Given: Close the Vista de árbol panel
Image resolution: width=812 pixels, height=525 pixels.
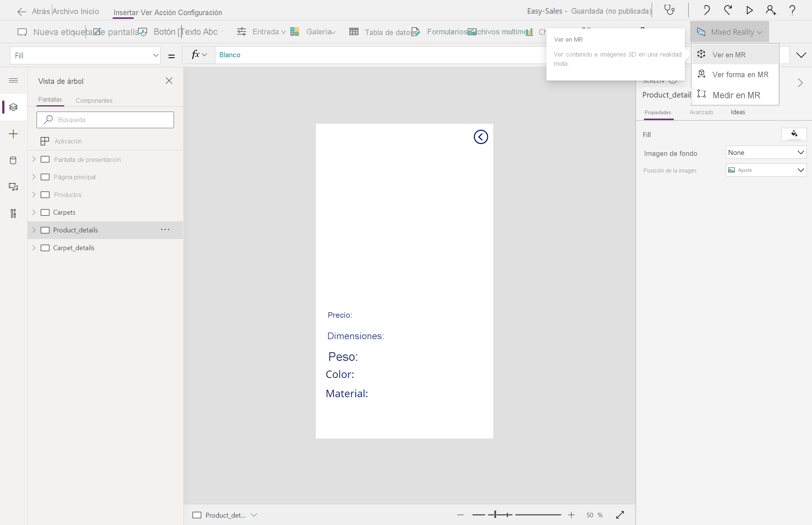Looking at the screenshot, I should pyautogui.click(x=169, y=81).
